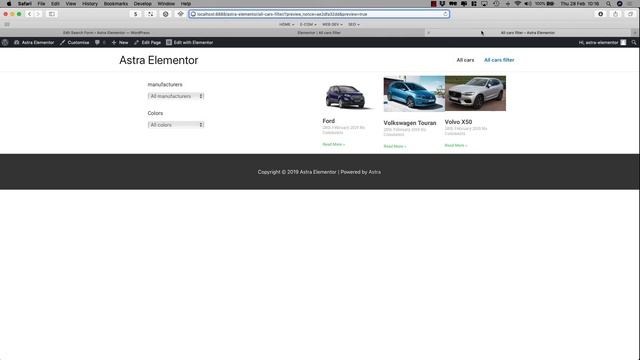Open the Develop menu

[x=142, y=4]
